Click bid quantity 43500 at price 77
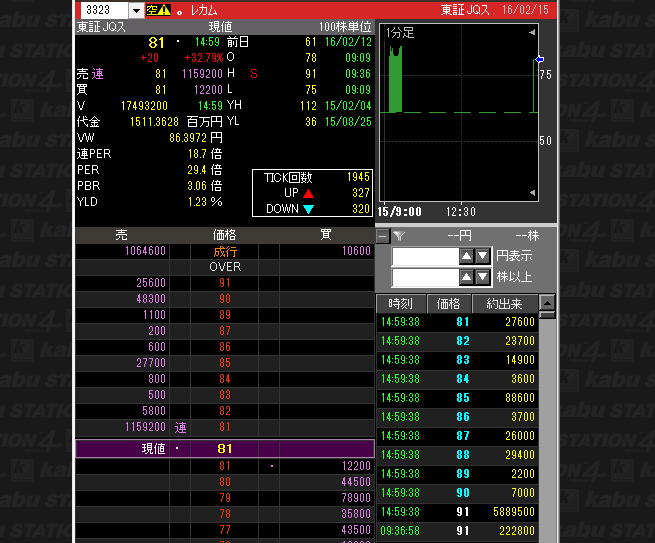 click(356, 530)
